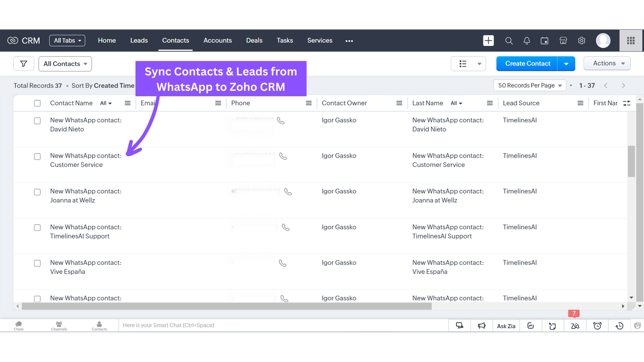The height and width of the screenshot is (362, 644).
Task: Expand the All Tabs dropdown
Action: click(x=67, y=40)
